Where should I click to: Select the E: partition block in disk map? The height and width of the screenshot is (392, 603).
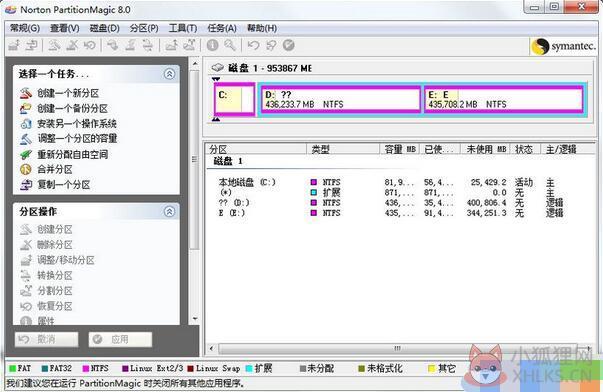[x=504, y=100]
